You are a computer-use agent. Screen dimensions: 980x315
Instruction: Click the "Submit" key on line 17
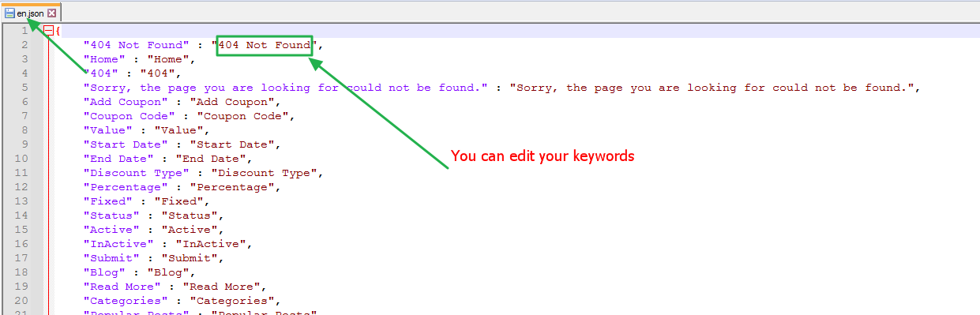click(x=112, y=258)
